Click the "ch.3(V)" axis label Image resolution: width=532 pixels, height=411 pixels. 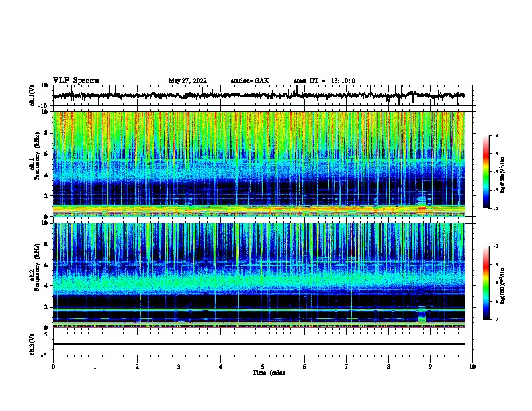tap(32, 345)
